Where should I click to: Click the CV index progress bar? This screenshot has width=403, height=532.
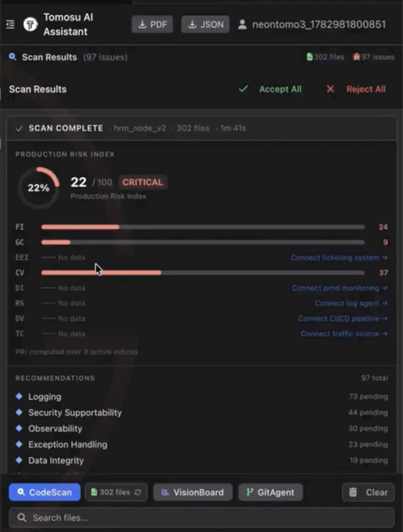tap(203, 273)
